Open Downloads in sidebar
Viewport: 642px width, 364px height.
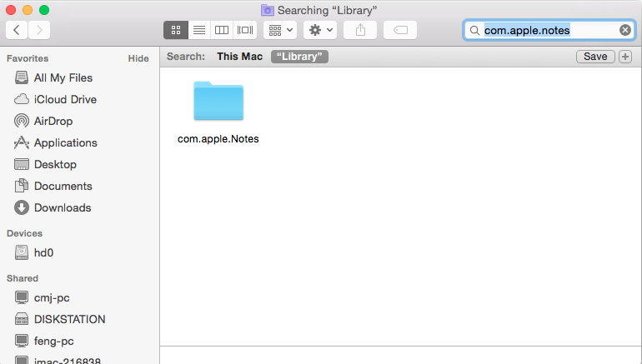pos(63,207)
